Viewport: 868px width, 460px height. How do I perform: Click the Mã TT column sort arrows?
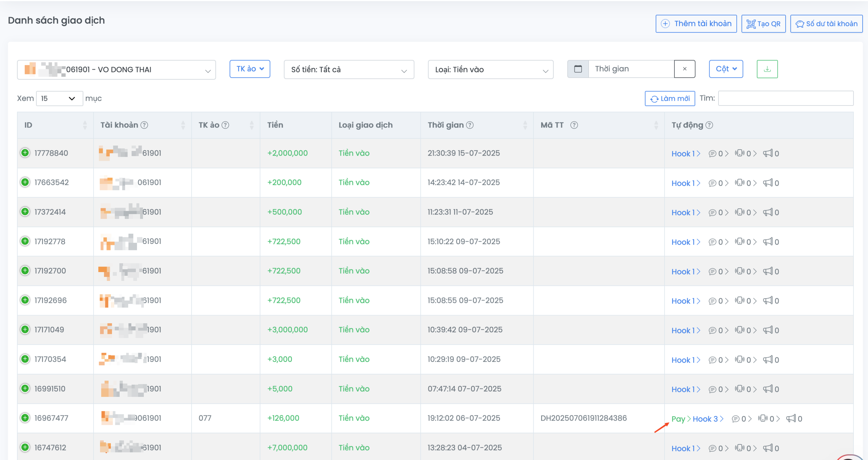pos(656,125)
